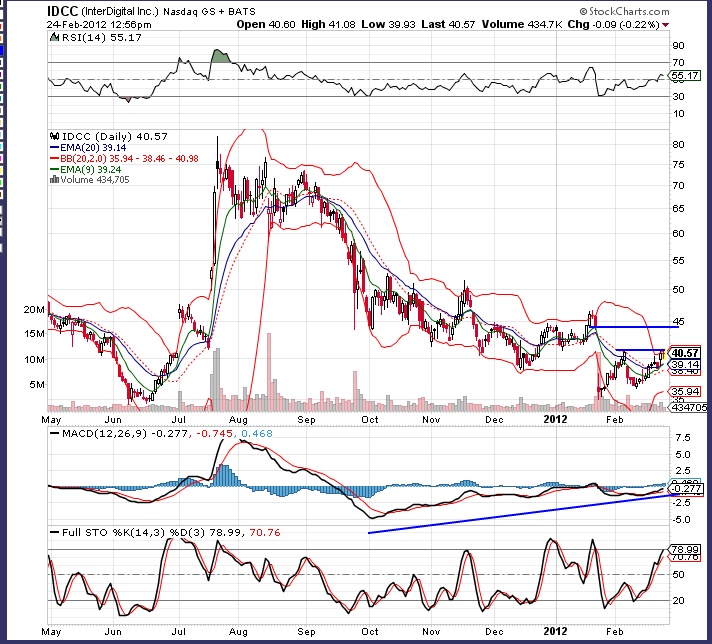The width and height of the screenshot is (712, 644).
Task: Click the -0.277 MACD axis tag
Action: point(685,489)
